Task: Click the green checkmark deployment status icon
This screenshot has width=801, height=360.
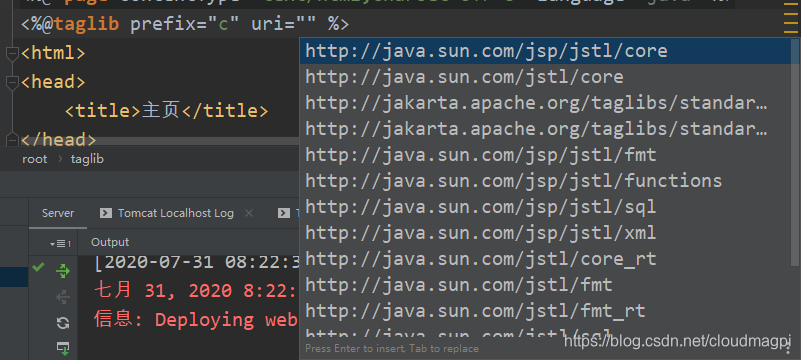Action: (38, 267)
